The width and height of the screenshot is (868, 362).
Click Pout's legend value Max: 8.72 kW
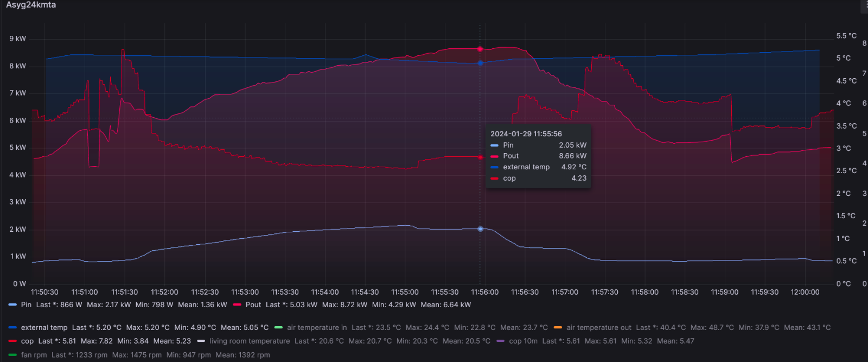click(344, 305)
